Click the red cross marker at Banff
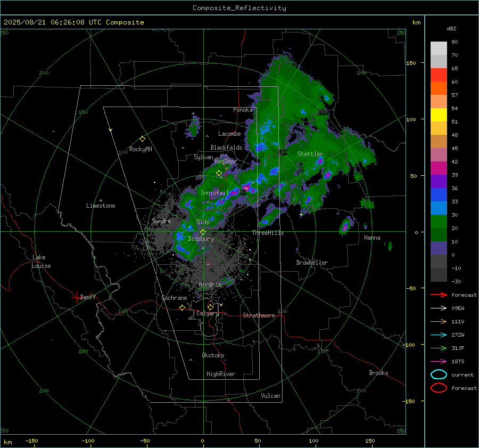 pos(76,297)
